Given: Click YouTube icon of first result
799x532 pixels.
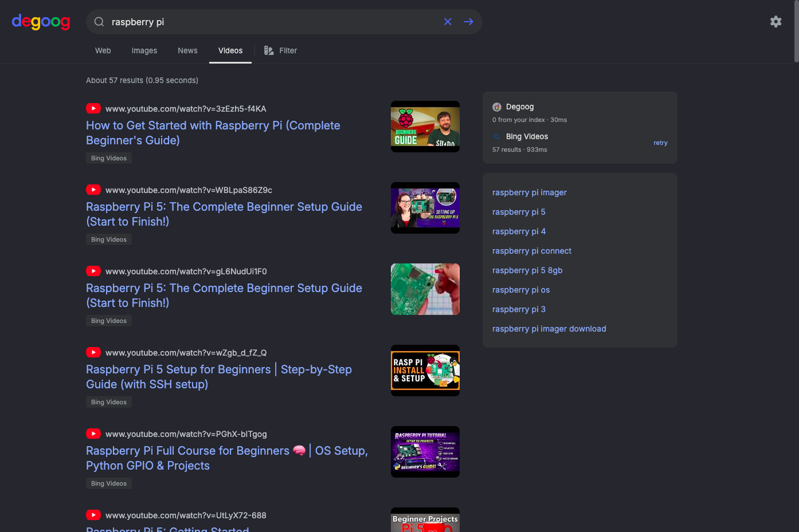Looking at the screenshot, I should pos(93,108).
